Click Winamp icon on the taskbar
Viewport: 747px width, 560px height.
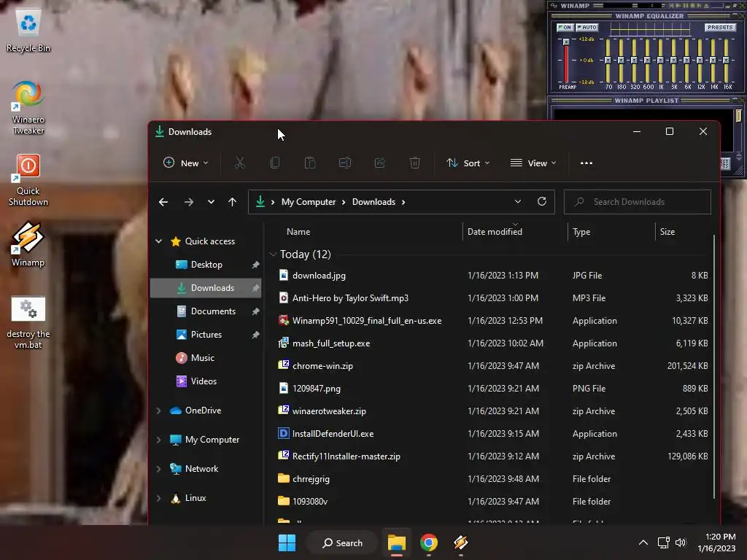click(461, 542)
